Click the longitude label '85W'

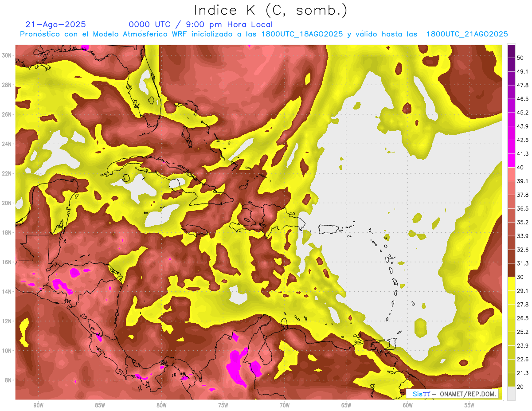click(x=100, y=405)
